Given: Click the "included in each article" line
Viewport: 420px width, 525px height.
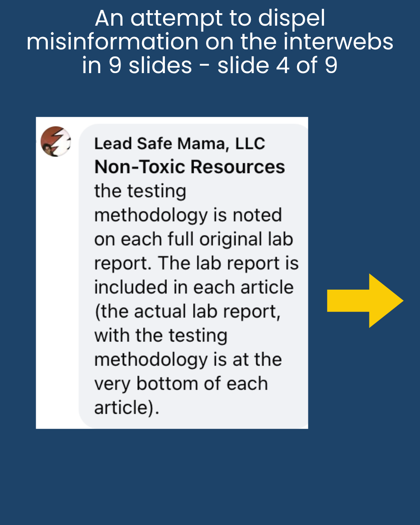Looking at the screenshot, I should coord(194,287).
